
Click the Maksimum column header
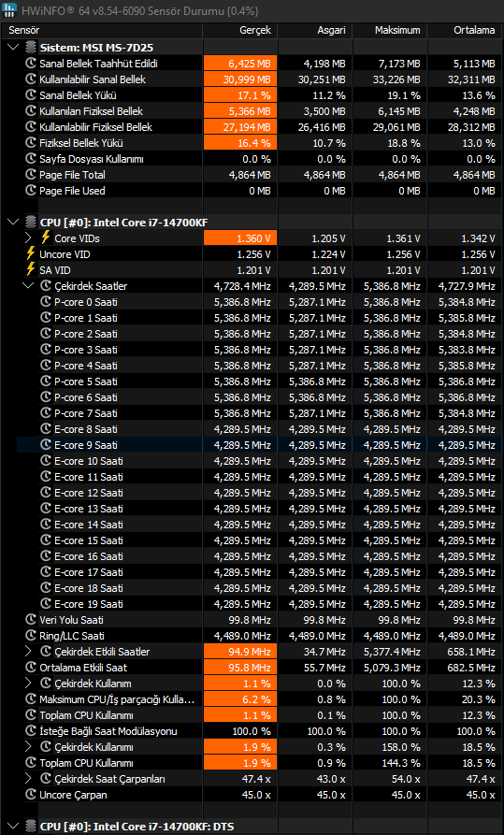389,30
